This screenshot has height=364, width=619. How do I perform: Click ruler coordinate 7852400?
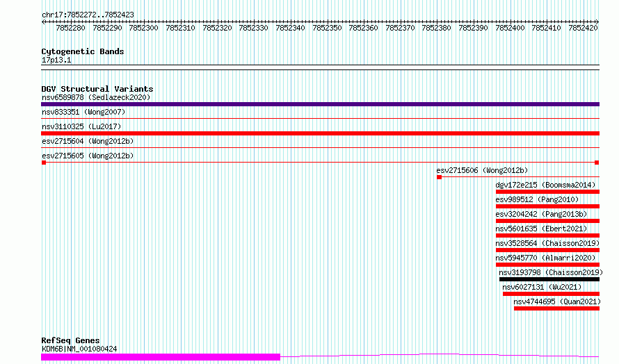point(510,28)
